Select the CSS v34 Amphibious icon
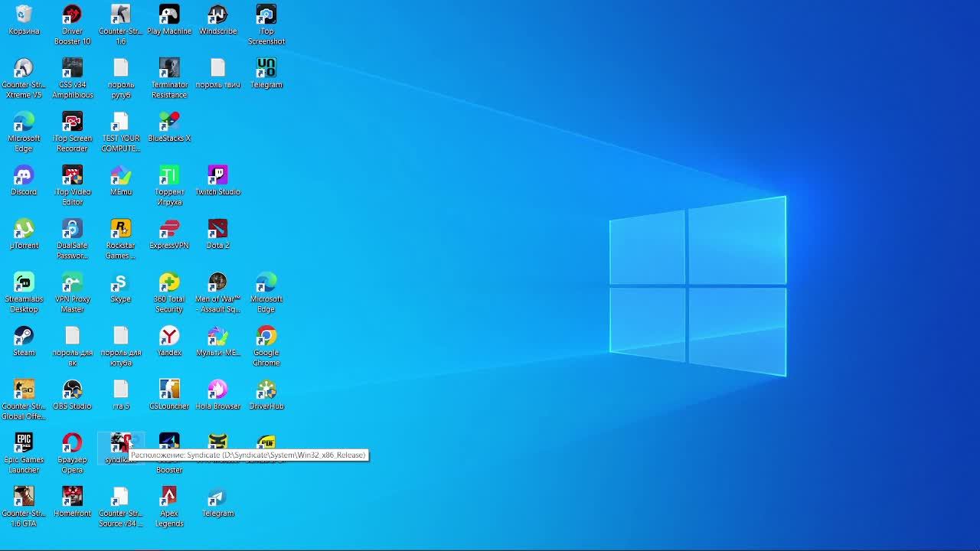Viewport: 980px width, 551px height. tap(72, 78)
